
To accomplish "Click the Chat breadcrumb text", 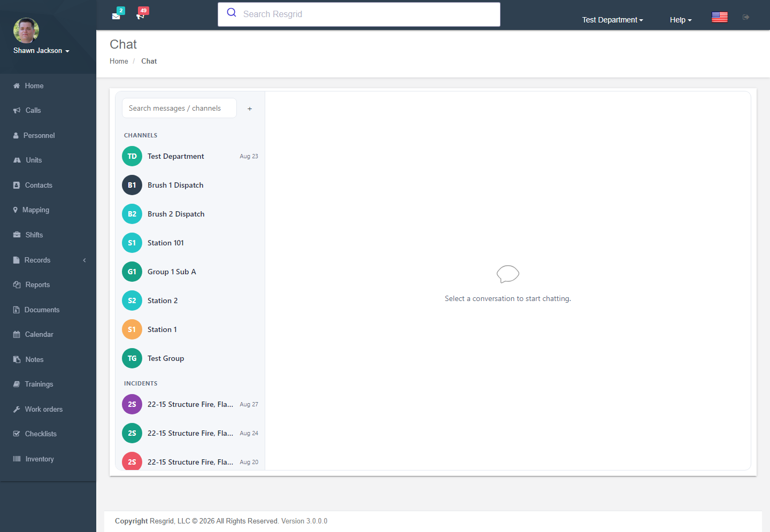I will coord(149,61).
